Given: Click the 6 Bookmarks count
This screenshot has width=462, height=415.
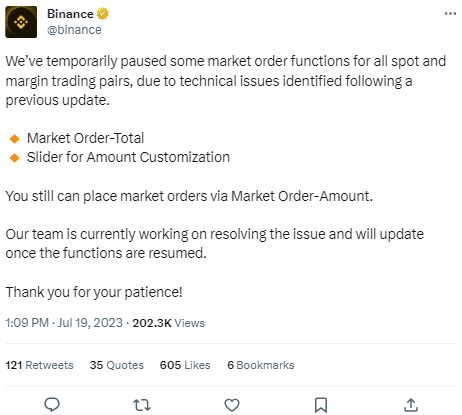Looking at the screenshot, I should coord(261,365).
